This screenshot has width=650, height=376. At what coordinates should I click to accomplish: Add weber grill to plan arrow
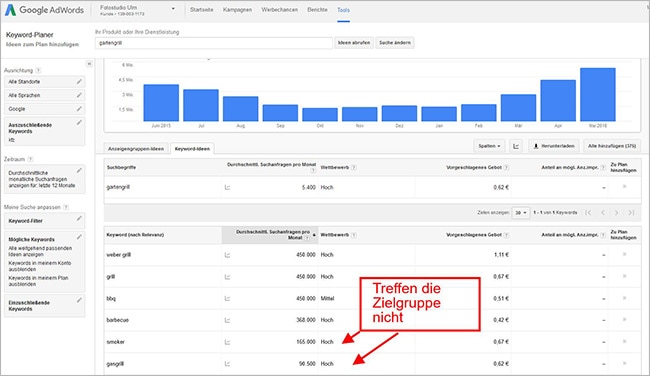624,255
